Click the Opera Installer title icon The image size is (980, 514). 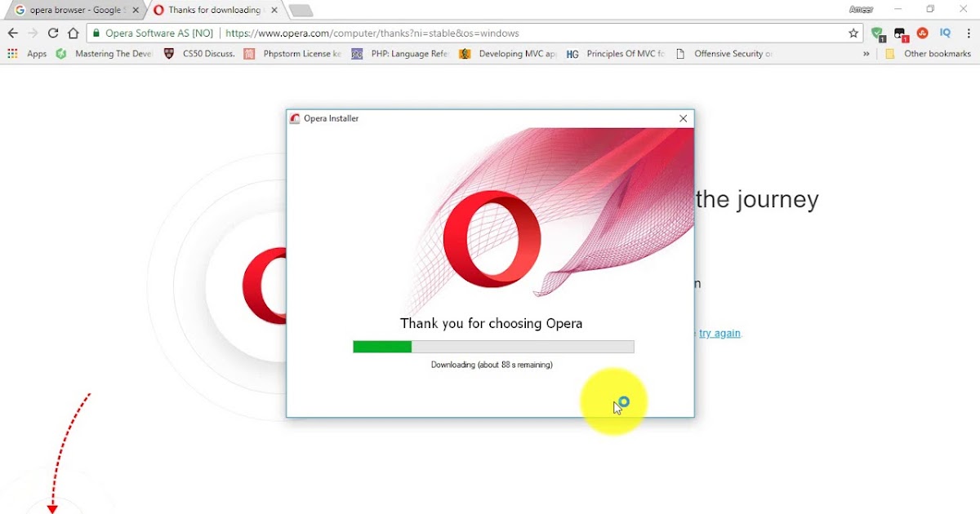pos(295,118)
